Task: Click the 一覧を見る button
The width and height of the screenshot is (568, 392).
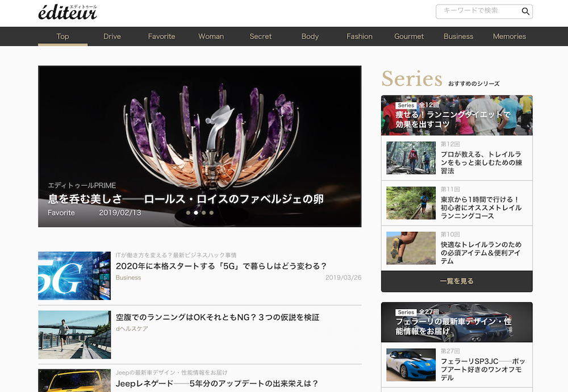Action: tap(457, 281)
